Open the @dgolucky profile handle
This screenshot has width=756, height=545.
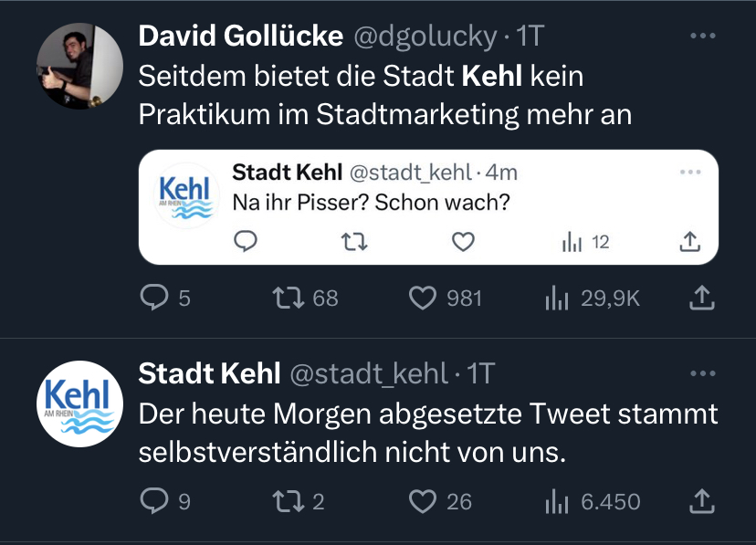(425, 37)
